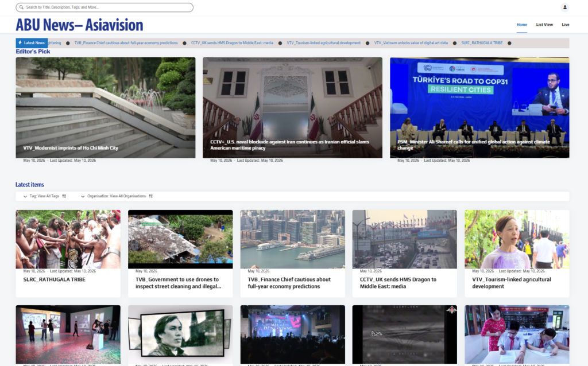The image size is (588, 366).
Task: Click the sort arrows icon next to Organisation filter
Action: tap(151, 196)
